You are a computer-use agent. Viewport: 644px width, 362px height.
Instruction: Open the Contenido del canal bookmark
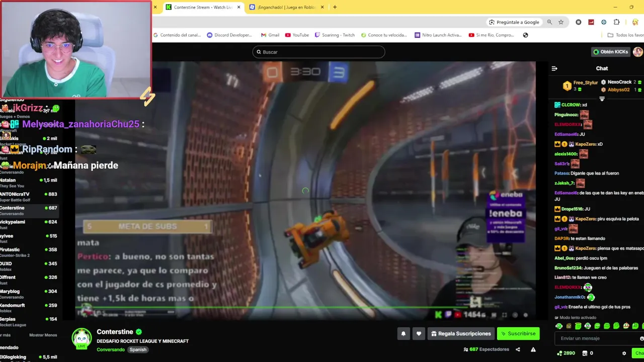point(177,35)
